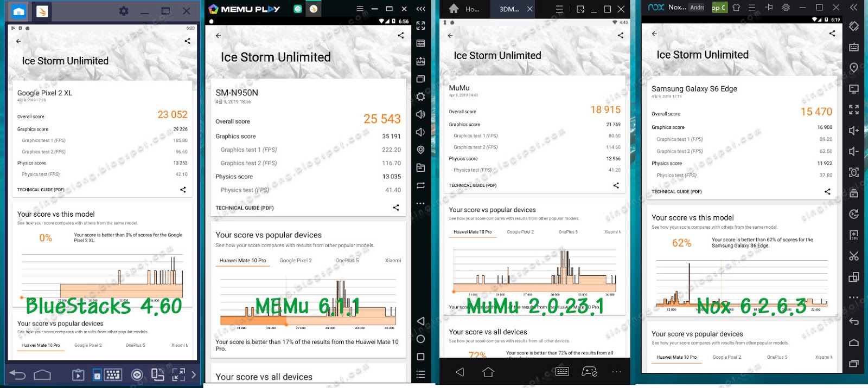Screen dimensions: 868x388
Task: Select BlueStacks OnePlus 5 comparison tab
Action: tap(135, 345)
